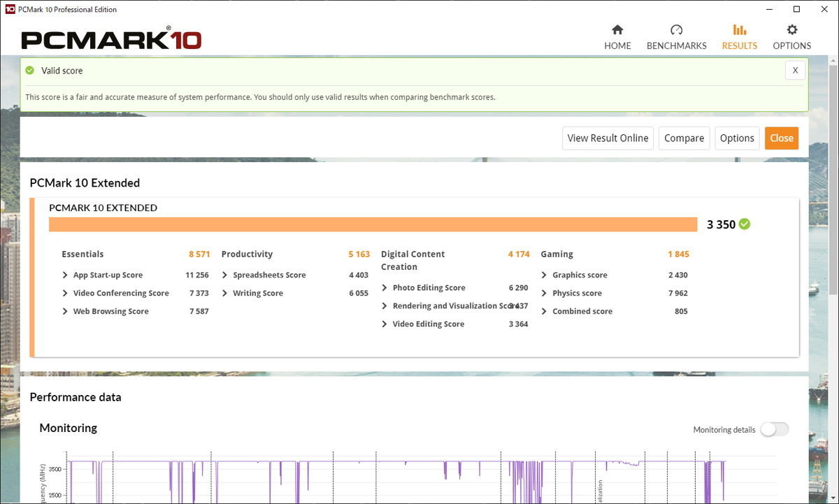Click the overall score 3 350
The height and width of the screenshot is (504, 839).
tap(721, 224)
